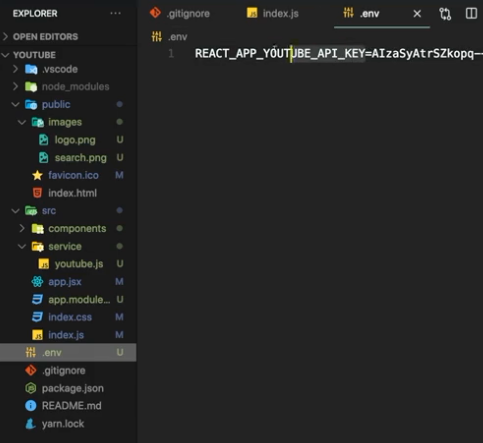Click the youtube.js JS file icon
This screenshot has width=483, height=443.
click(x=44, y=264)
